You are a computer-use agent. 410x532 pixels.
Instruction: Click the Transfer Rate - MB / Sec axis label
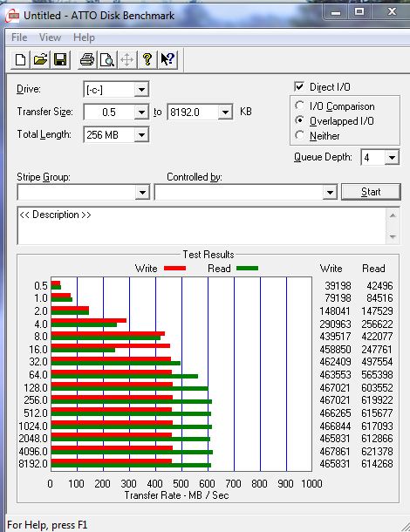(176, 495)
